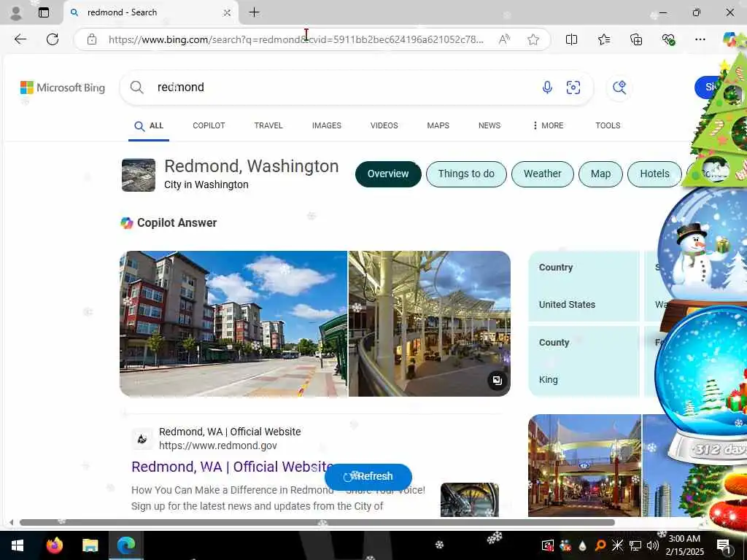Switch to MAPS tab
Image resolution: width=747 pixels, height=560 pixels.
coord(438,125)
